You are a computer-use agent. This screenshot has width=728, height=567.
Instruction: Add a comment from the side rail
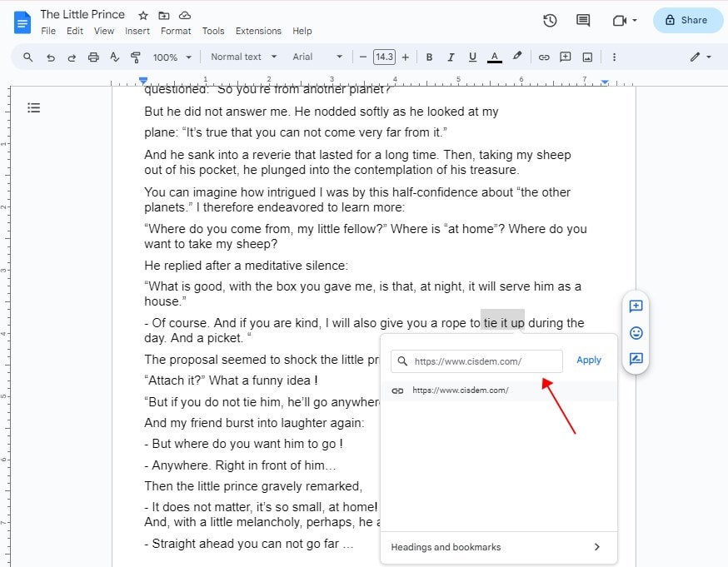click(x=636, y=306)
